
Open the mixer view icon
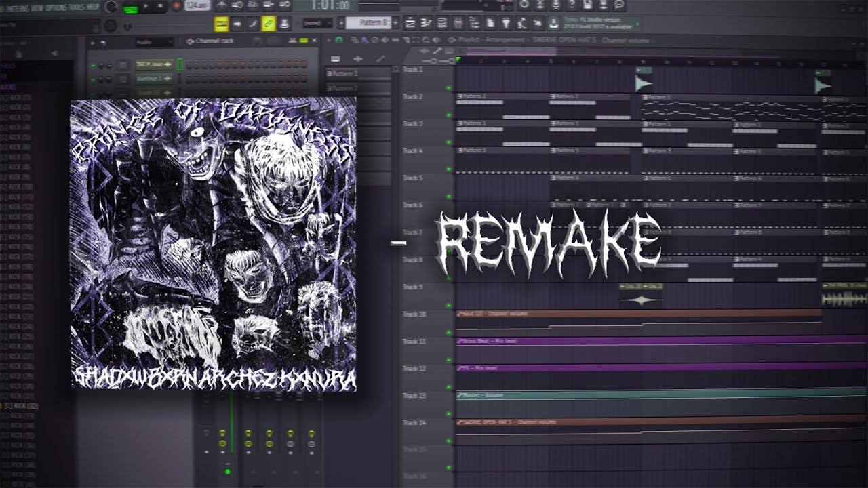tap(458, 23)
